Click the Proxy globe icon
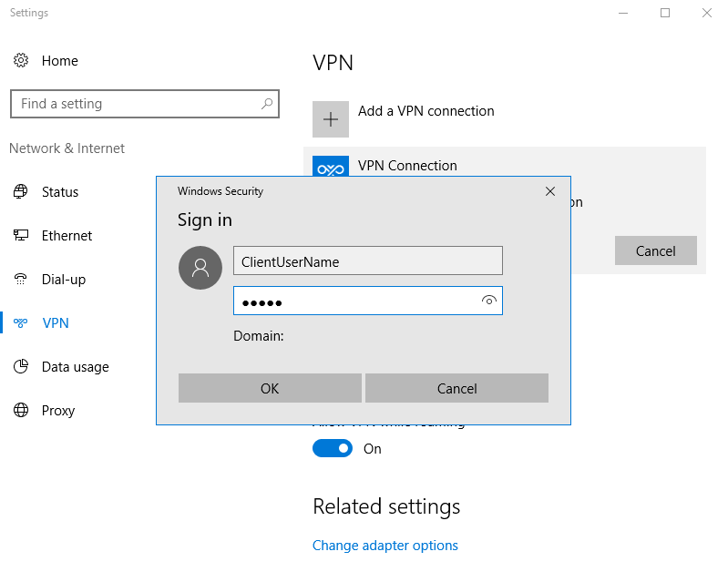728x572 pixels. tap(21, 411)
